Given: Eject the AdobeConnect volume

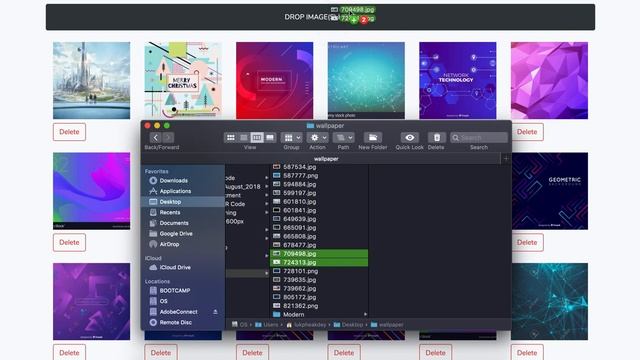Looking at the screenshot, I should pyautogui.click(x=215, y=312).
